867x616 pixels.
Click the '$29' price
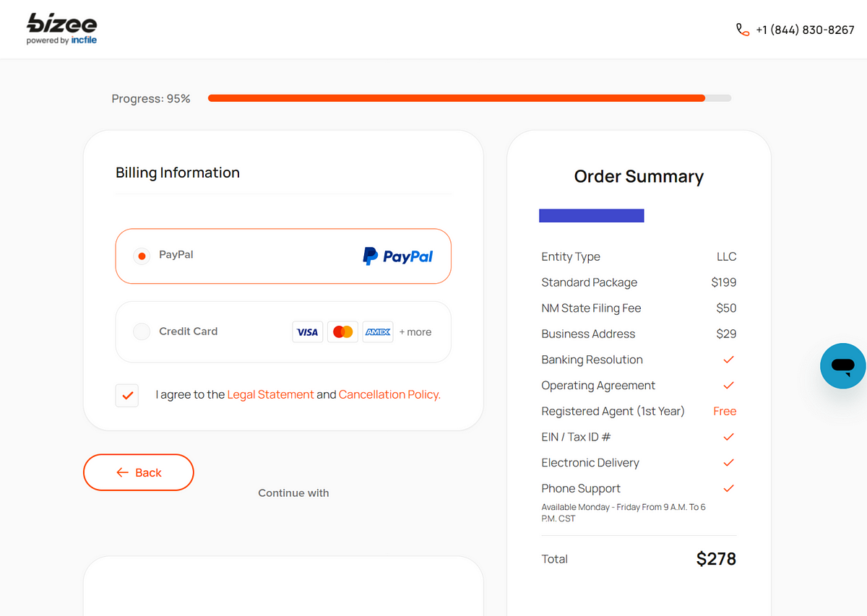coord(726,334)
